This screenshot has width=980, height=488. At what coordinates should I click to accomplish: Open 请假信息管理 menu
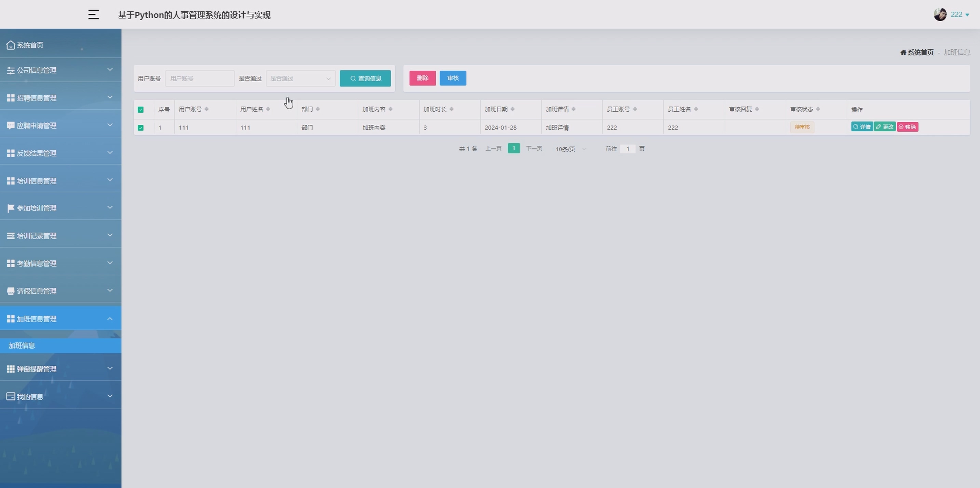(x=60, y=291)
